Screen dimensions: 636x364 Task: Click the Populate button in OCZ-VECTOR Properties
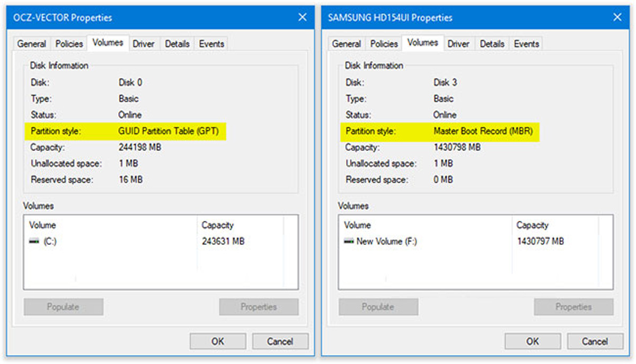(x=63, y=307)
